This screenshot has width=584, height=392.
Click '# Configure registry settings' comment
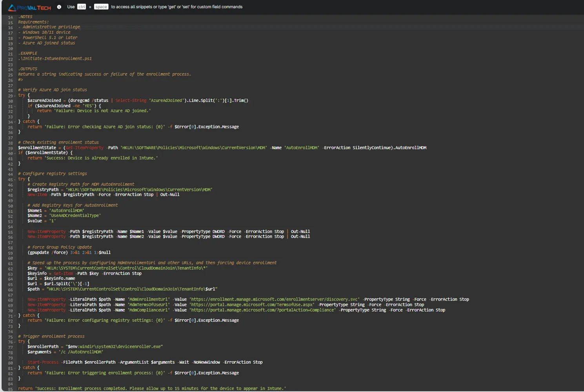click(53, 174)
